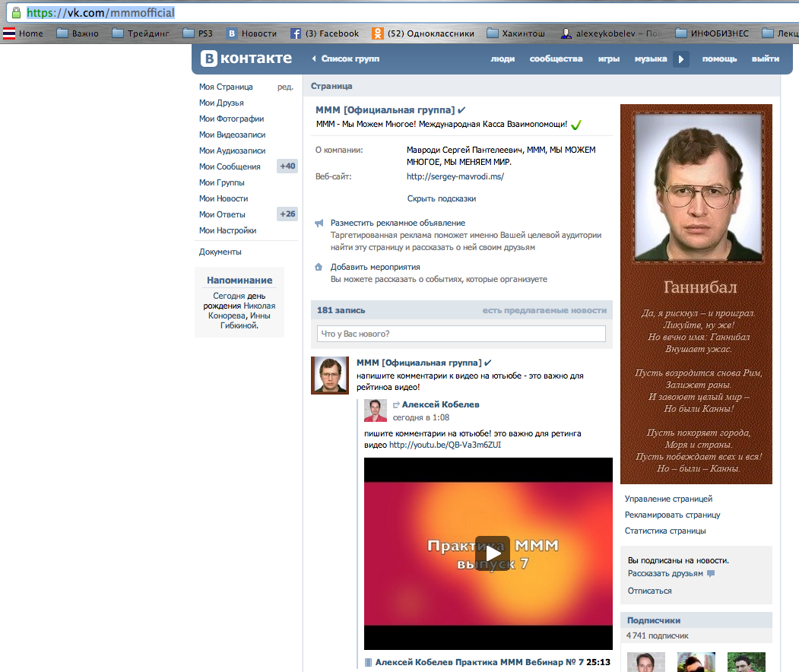Expand the header music player arrow
The height and width of the screenshot is (672, 799).
[x=680, y=59]
